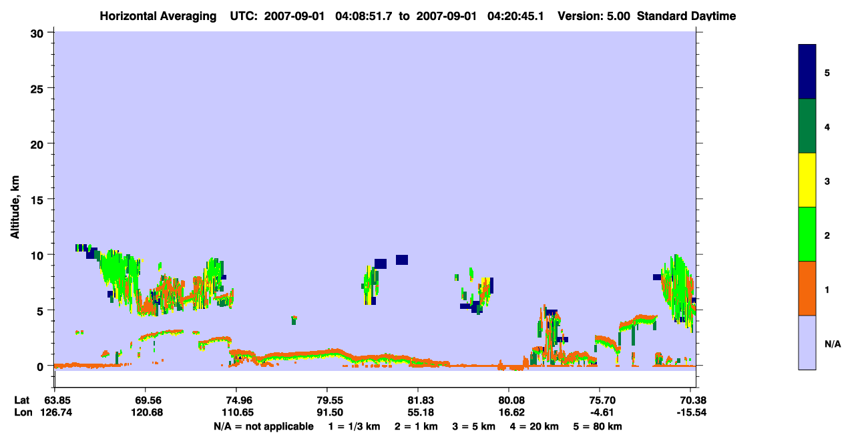Click the 'Version: 5.00' text in title
868x445 pixels.
coord(593,16)
